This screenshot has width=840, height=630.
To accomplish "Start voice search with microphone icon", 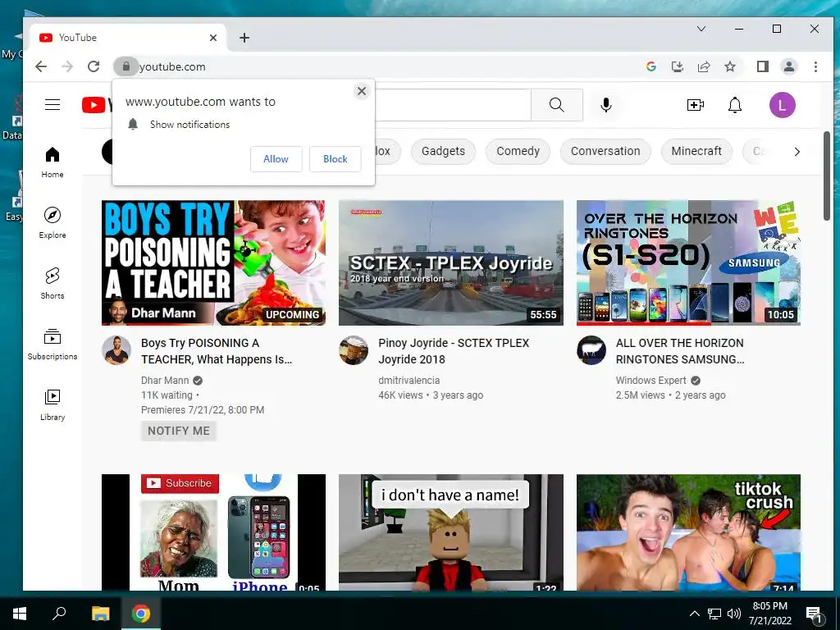I will click(x=606, y=105).
